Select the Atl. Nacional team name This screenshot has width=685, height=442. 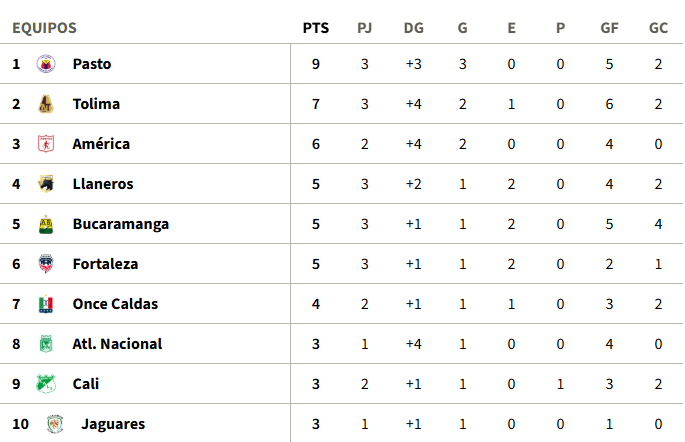(x=117, y=344)
